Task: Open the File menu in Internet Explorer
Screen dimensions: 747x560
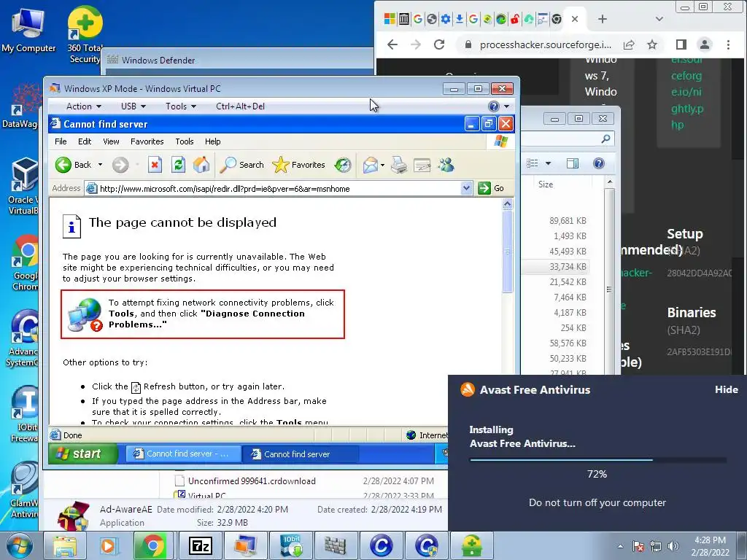Action: click(61, 141)
